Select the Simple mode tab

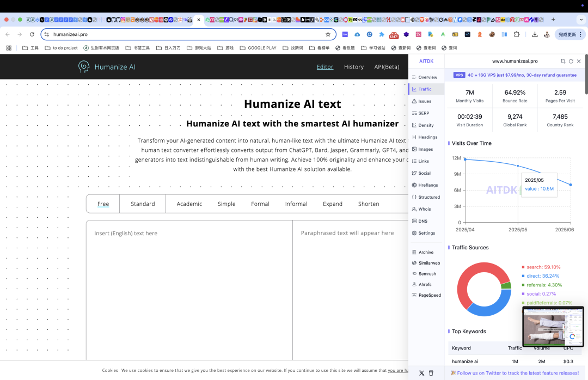tap(226, 204)
